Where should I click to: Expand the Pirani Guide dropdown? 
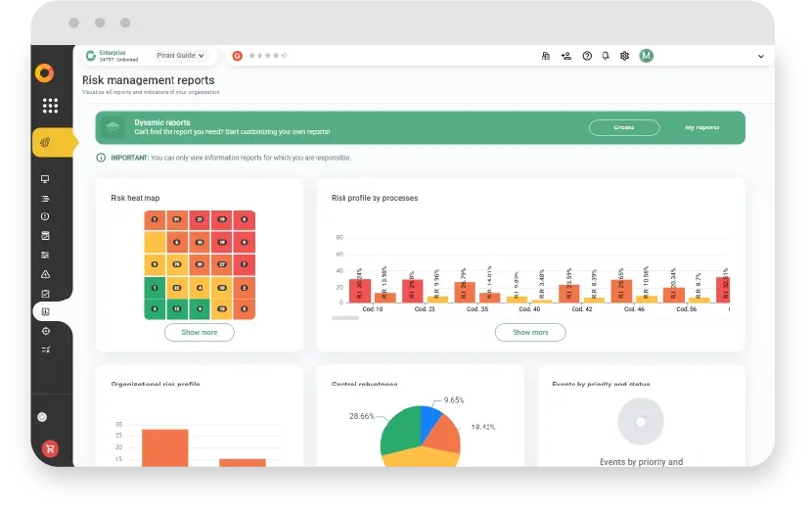(181, 56)
